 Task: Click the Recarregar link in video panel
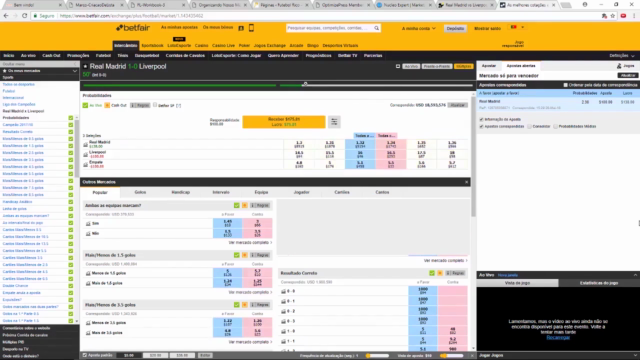pyautogui.click(x=558, y=338)
